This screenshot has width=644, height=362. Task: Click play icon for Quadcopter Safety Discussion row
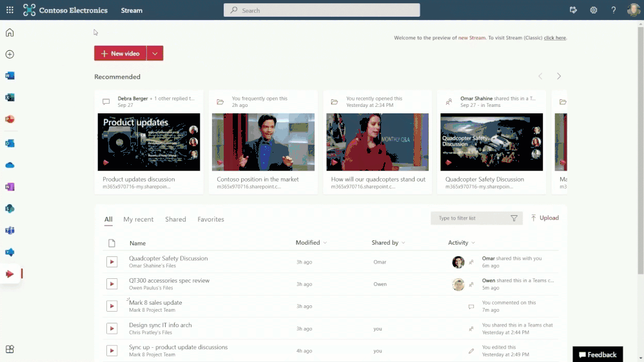point(112,262)
